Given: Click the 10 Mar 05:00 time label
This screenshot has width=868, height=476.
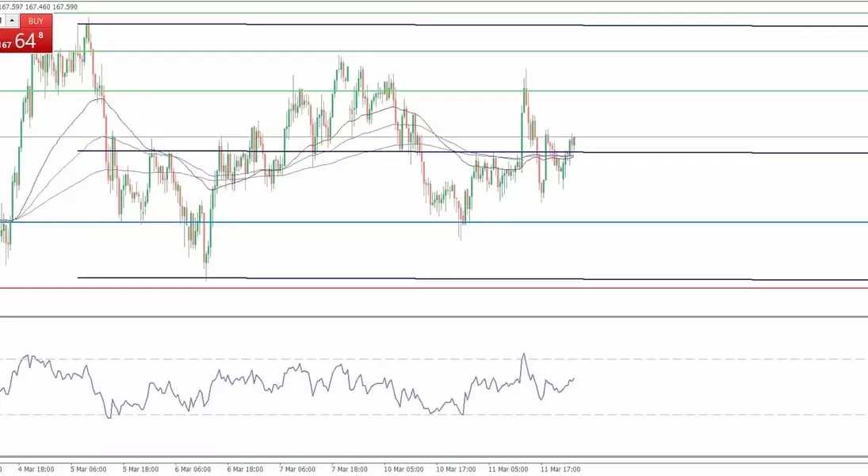Looking at the screenshot, I should pos(402,469).
